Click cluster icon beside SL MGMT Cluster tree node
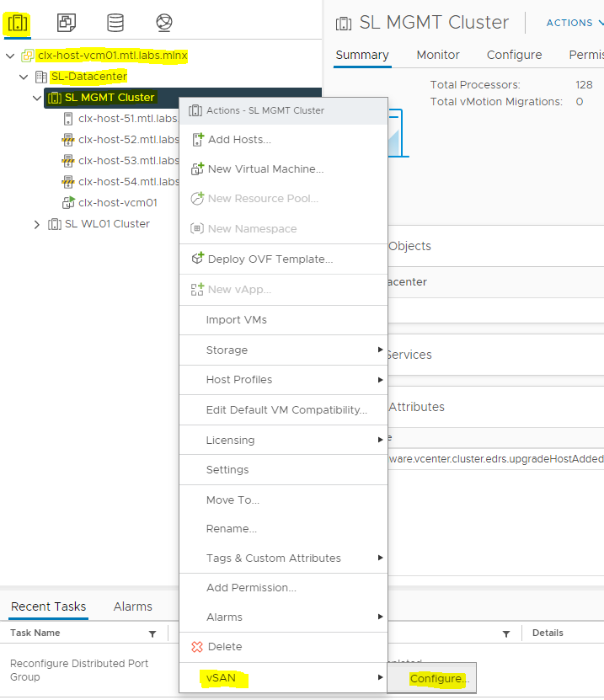Screen dimensions: 604x700 pyautogui.click(x=55, y=98)
